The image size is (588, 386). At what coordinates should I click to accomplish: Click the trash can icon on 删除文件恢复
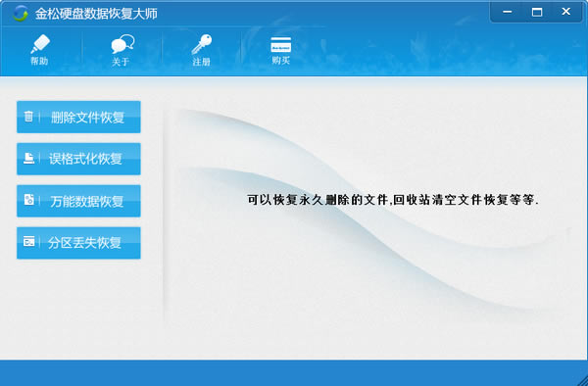28,117
